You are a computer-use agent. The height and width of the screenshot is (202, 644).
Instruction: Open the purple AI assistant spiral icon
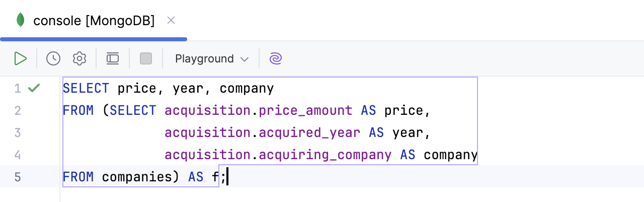click(275, 58)
